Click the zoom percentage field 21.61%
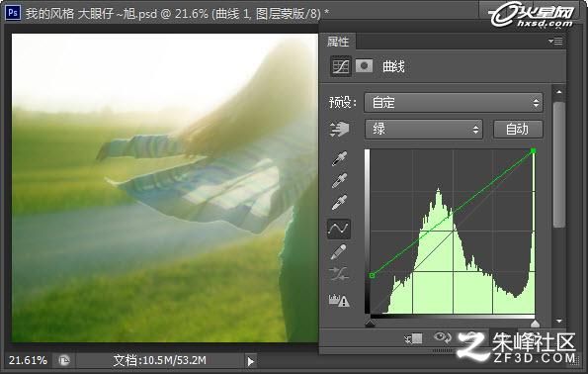 click(x=28, y=360)
